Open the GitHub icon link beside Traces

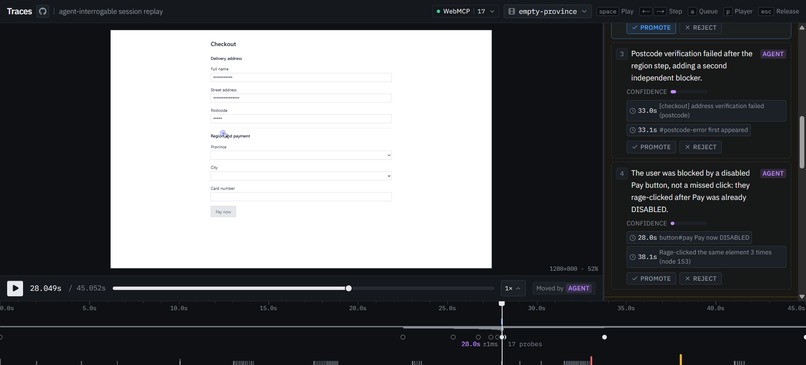[43, 11]
